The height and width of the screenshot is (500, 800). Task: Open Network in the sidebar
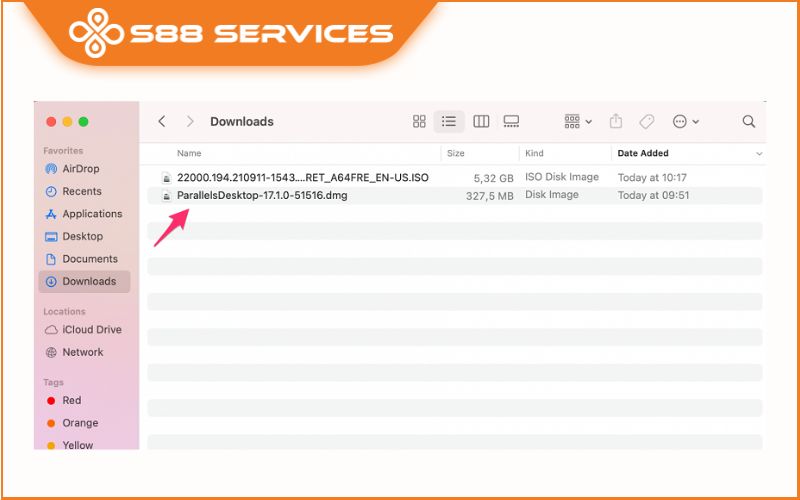click(84, 352)
